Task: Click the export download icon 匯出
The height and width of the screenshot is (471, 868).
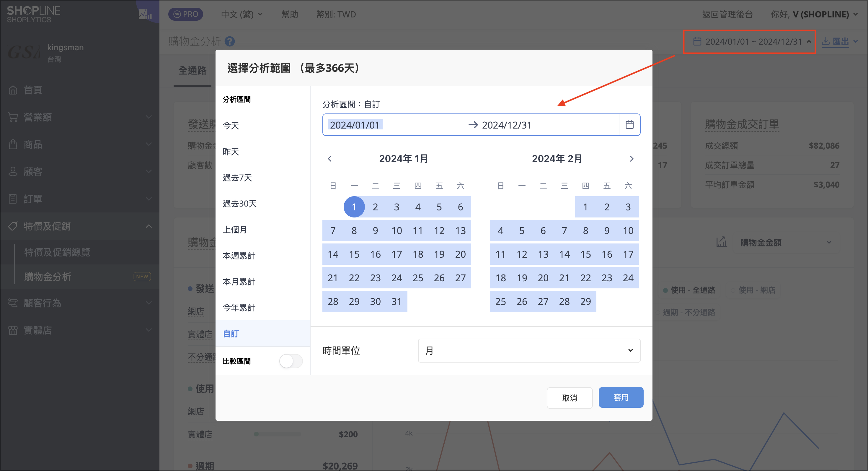Action: (825, 41)
